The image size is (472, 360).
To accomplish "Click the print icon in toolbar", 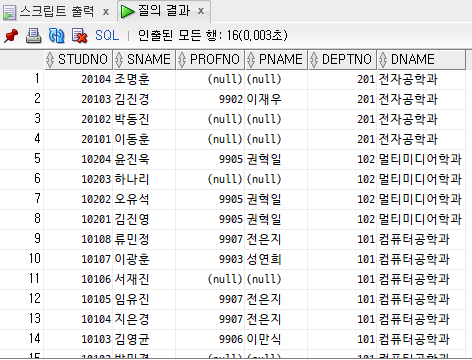I will 34,35.
